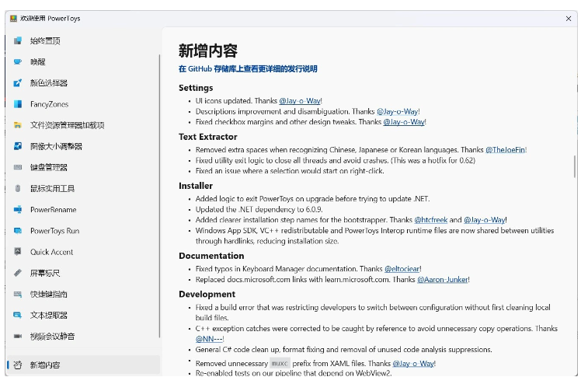Click the 鼠标实用工具 mouse icon
This screenshot has height=391, width=588.
(18, 188)
